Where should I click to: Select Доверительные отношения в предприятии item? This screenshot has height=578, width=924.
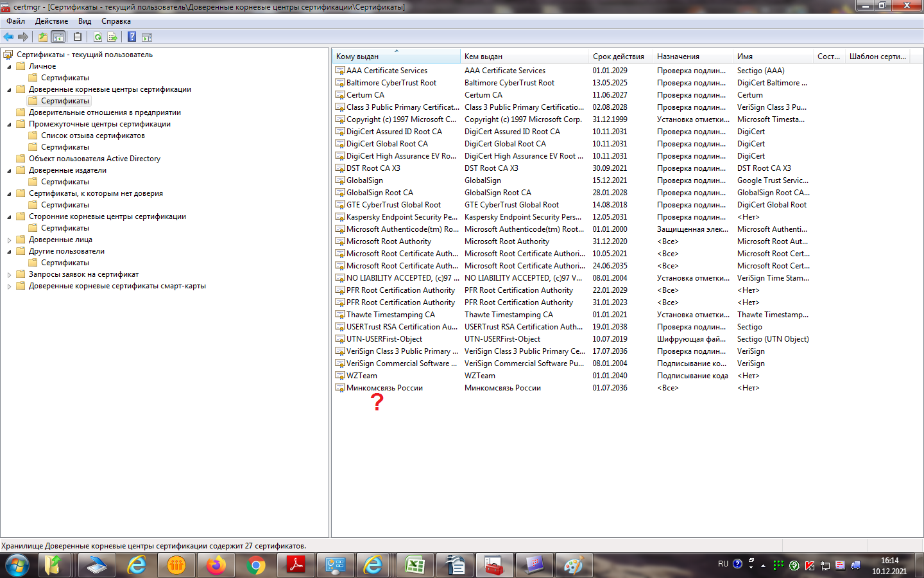point(105,112)
